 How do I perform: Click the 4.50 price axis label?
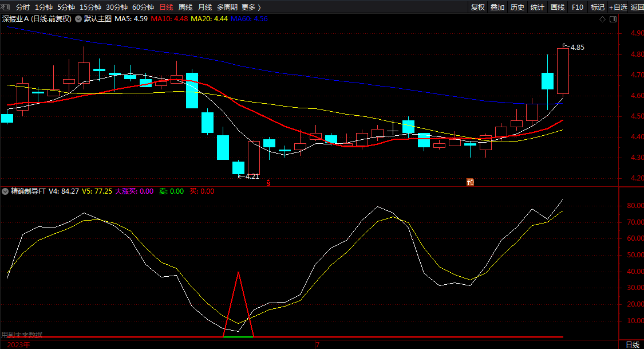click(x=638, y=116)
